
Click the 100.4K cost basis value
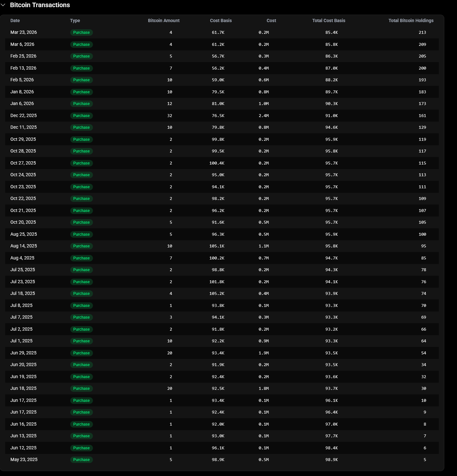(217, 163)
